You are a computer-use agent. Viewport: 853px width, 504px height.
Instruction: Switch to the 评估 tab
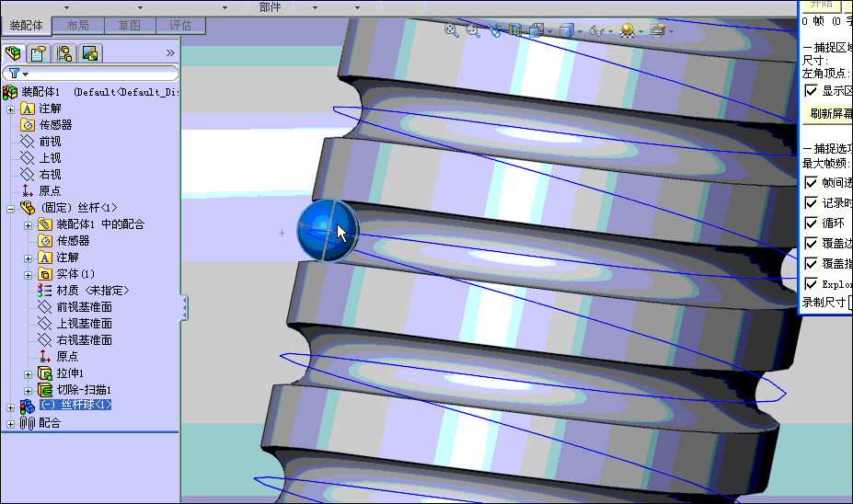pos(180,26)
